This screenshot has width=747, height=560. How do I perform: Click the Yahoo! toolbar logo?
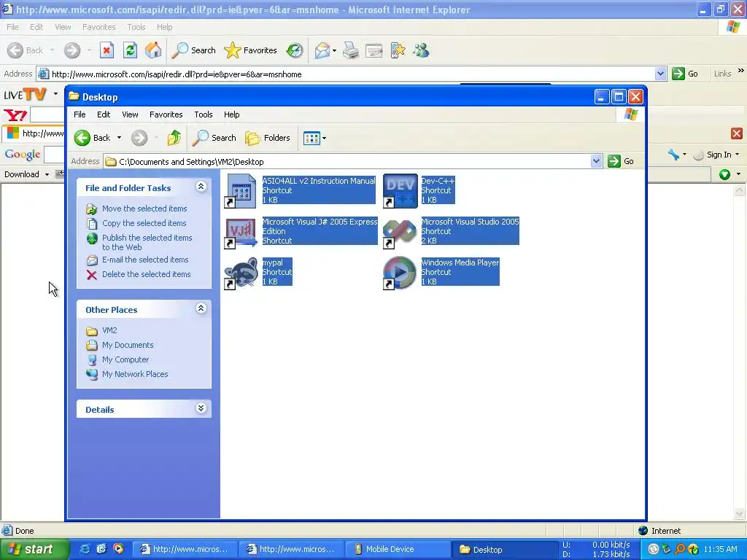(x=15, y=115)
